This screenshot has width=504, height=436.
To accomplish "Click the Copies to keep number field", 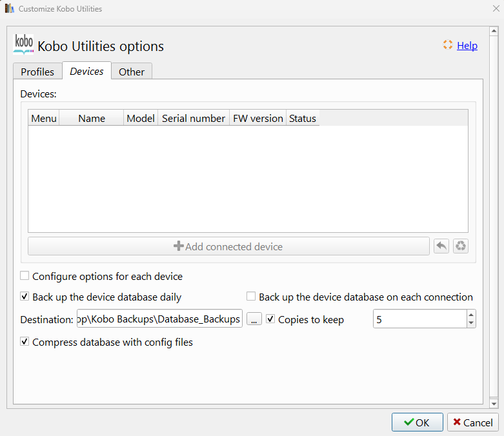I will pyautogui.click(x=420, y=319).
